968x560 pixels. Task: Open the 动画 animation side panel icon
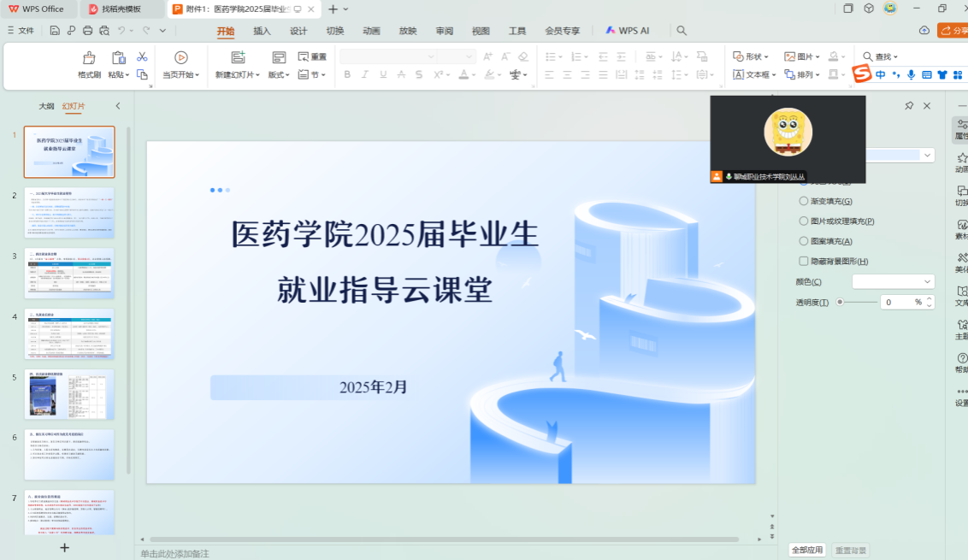click(x=962, y=160)
